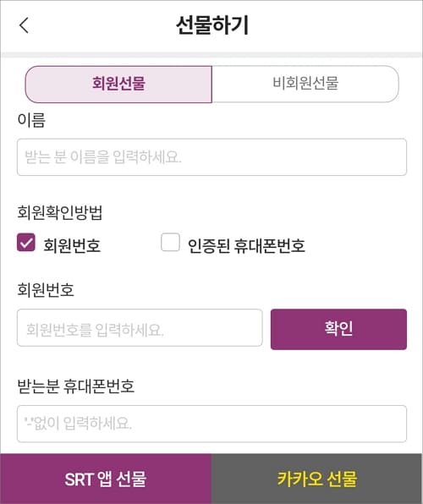Tap the 회원번호 checkbox label text
Image resolution: width=423 pixels, height=504 pixels.
72,245
